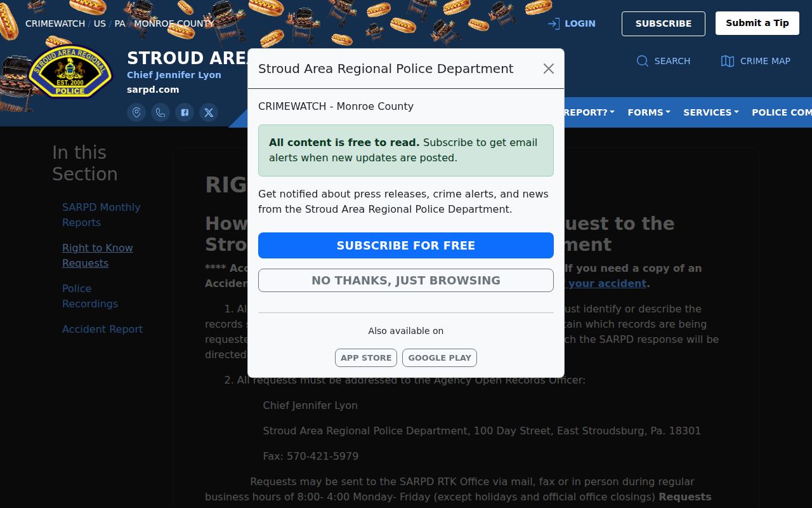Expand the SERVICES dropdown menu
Viewport: 812px width, 508px height.
(x=711, y=112)
